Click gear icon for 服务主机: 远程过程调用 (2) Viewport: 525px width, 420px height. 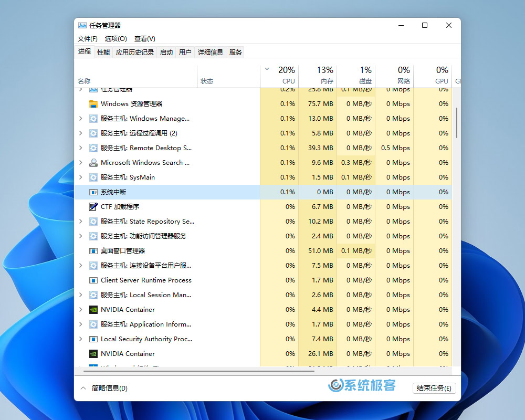93,133
